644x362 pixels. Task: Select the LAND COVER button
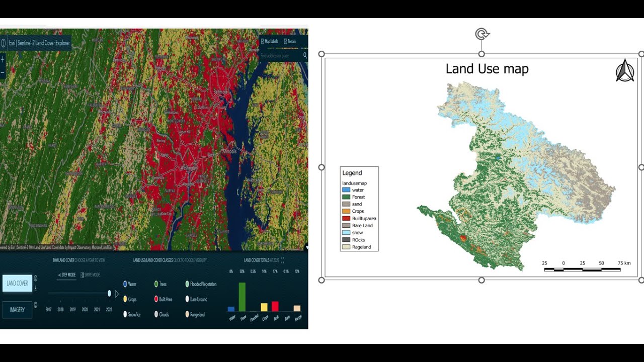[x=17, y=283]
